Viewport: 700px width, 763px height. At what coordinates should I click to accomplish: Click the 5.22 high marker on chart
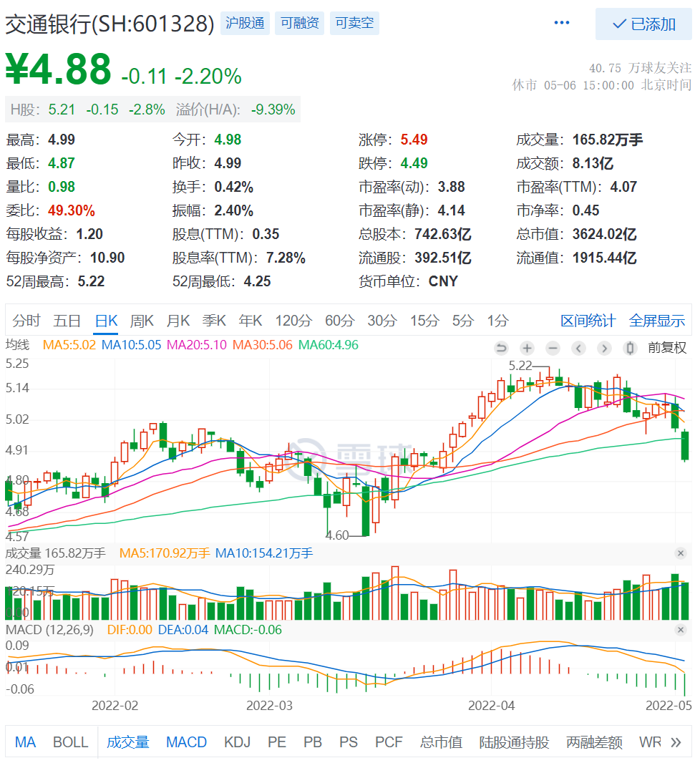[520, 366]
